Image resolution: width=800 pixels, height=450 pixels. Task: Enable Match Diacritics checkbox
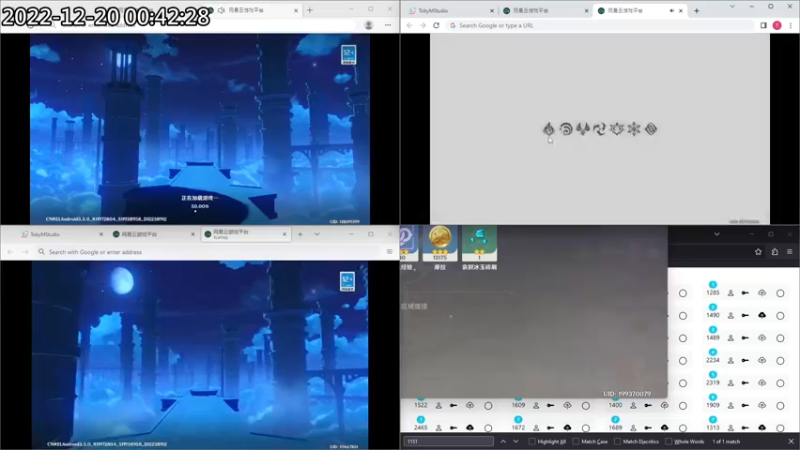tap(617, 441)
